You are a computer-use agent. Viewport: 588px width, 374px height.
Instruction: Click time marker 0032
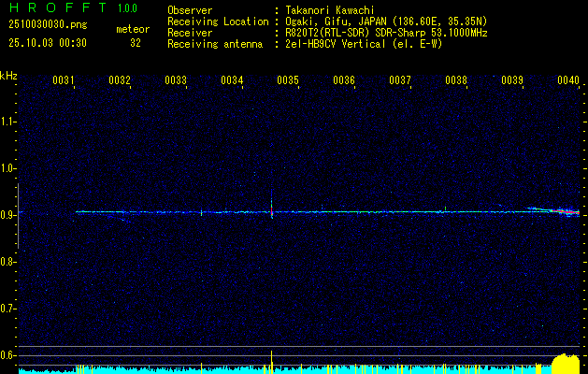[x=120, y=80]
